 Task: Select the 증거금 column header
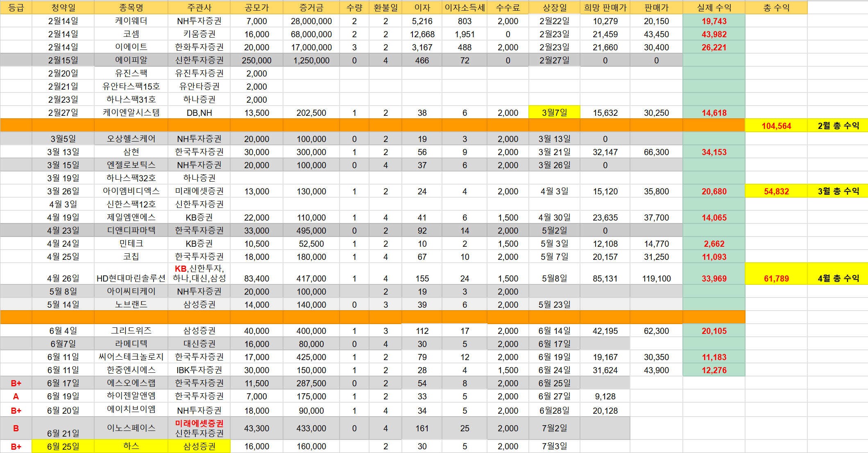(311, 7)
